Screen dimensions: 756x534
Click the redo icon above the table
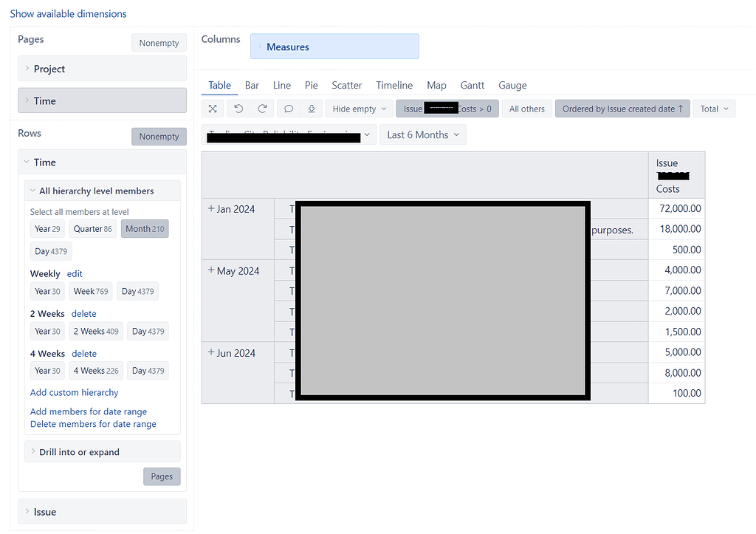point(262,108)
